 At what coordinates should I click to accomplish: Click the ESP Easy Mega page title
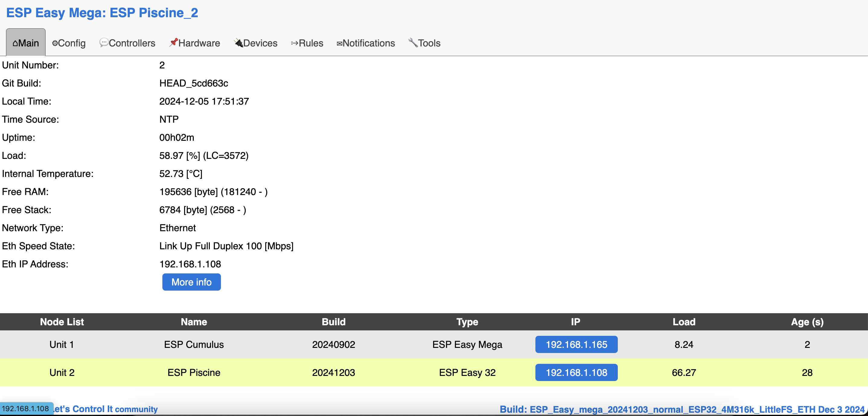coord(102,13)
